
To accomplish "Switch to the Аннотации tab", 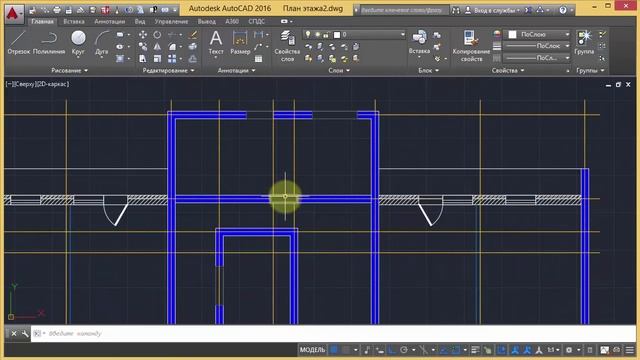I will pos(109,21).
